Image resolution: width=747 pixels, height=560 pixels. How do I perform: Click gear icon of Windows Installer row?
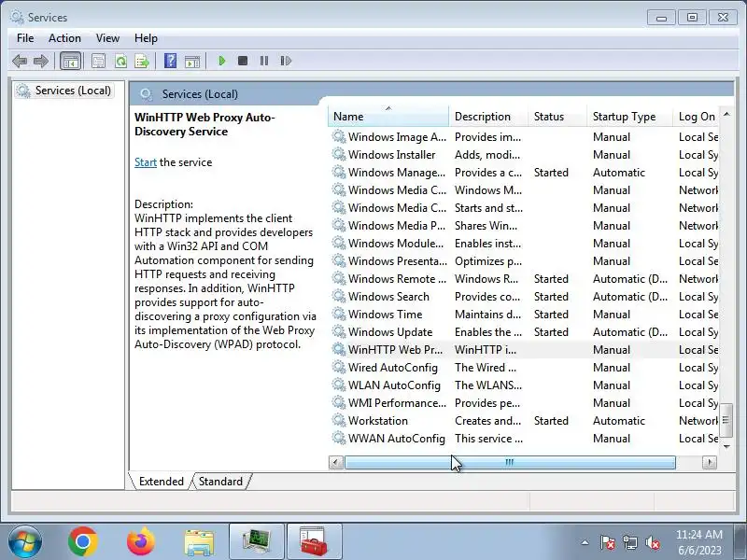pyautogui.click(x=339, y=154)
